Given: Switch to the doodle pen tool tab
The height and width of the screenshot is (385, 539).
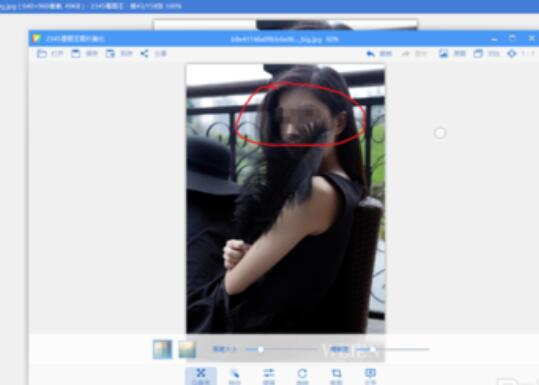Looking at the screenshot, I should coord(234,376).
